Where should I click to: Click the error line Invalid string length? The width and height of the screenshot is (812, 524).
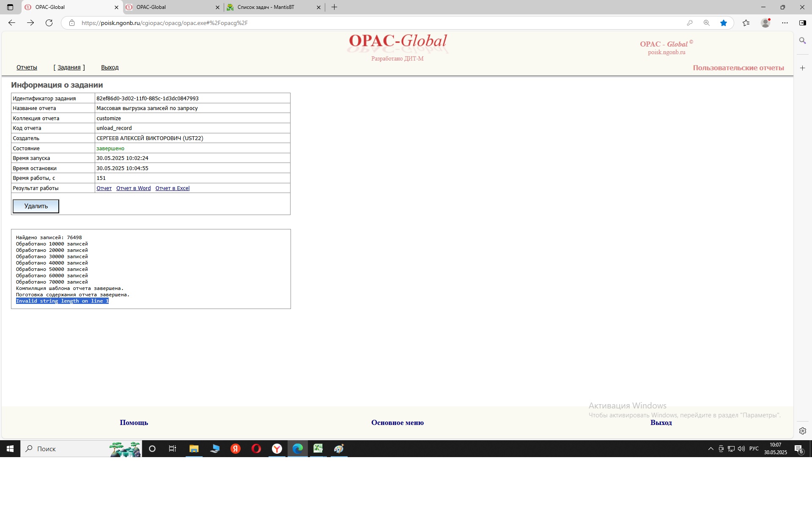point(62,301)
